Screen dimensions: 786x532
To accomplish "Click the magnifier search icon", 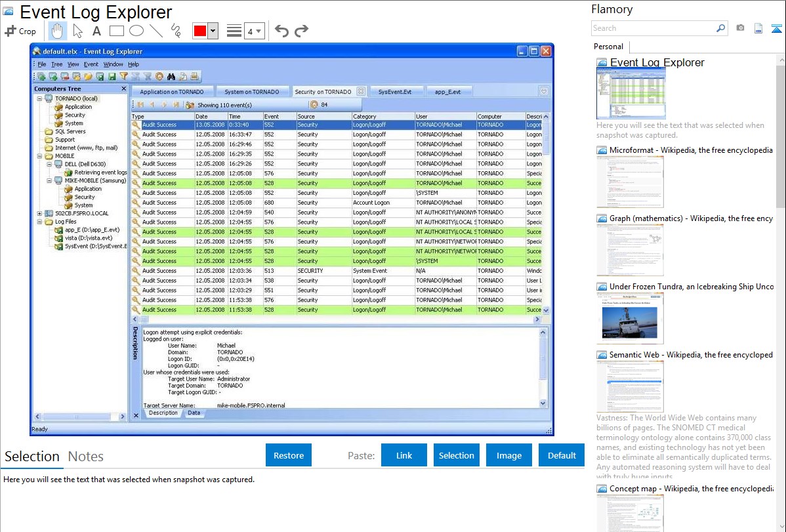I will 720,28.
